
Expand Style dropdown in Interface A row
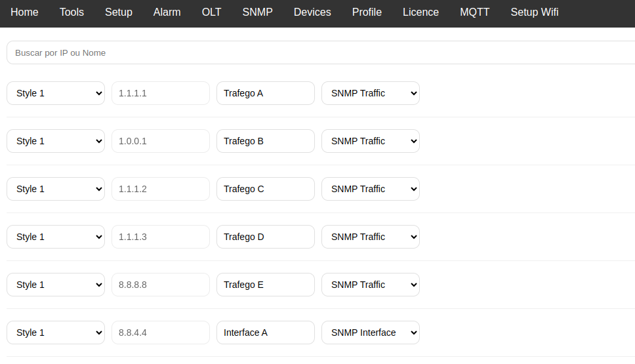56,333
